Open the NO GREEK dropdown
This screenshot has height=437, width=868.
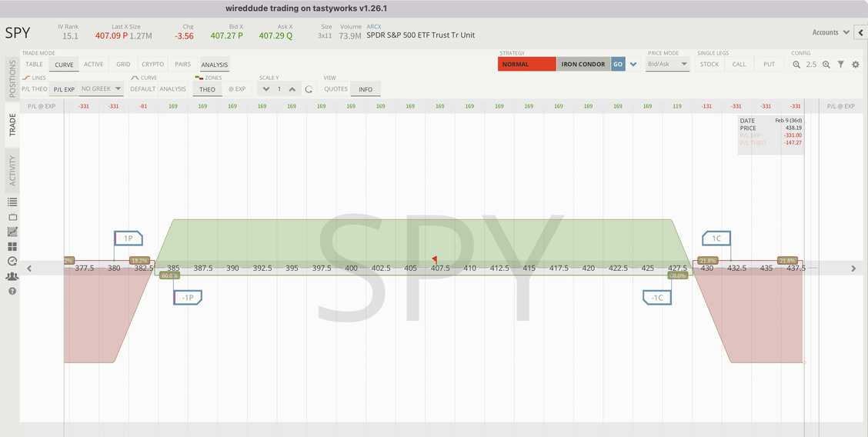tap(101, 89)
